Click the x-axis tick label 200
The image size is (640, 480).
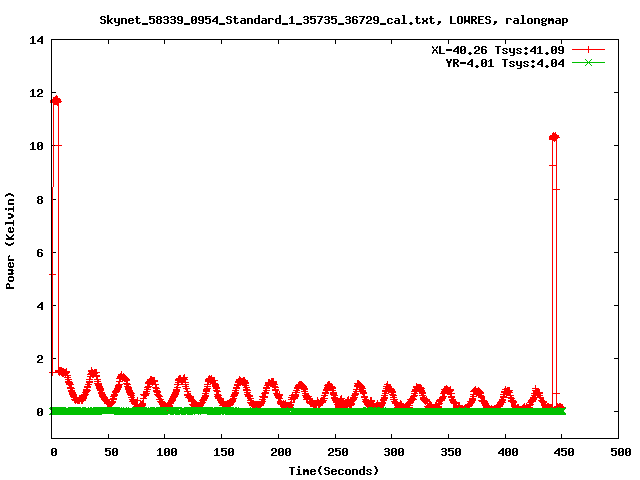(280, 452)
